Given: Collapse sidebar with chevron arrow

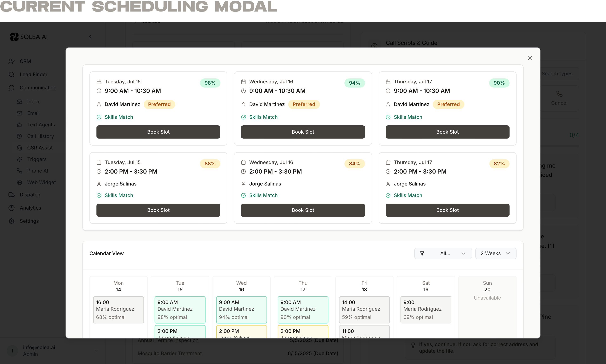Looking at the screenshot, I should tap(90, 37).
